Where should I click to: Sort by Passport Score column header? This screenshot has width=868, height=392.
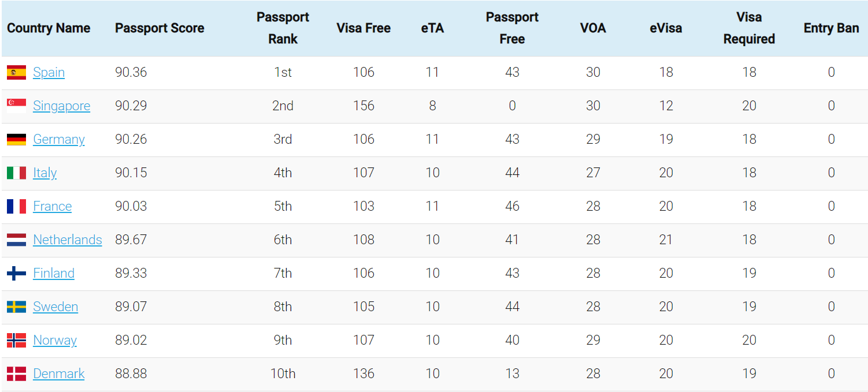coord(159,28)
